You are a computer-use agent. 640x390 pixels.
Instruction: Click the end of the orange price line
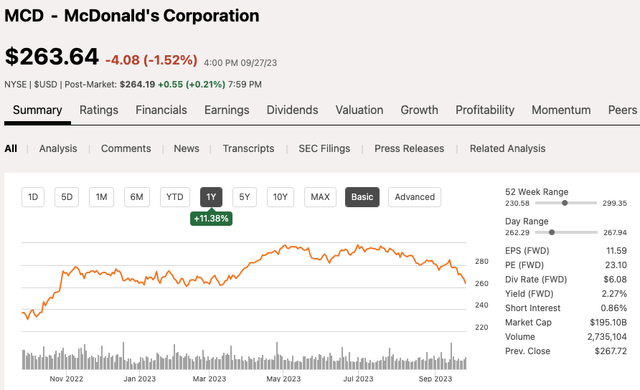[465, 282]
